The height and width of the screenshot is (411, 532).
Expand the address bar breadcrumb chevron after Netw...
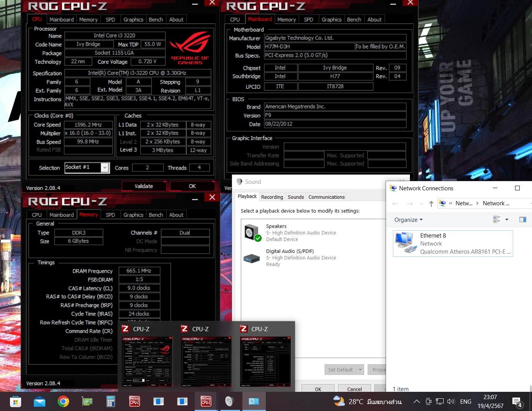point(477,203)
